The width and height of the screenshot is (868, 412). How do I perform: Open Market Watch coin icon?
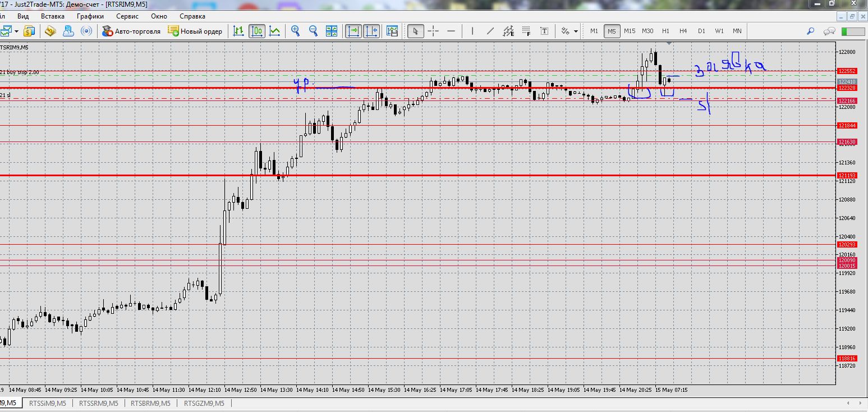(50, 31)
